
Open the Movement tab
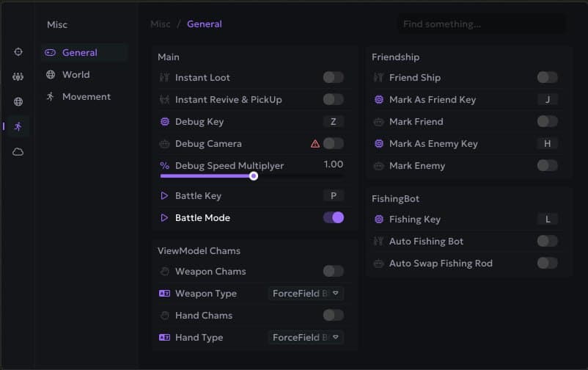86,97
